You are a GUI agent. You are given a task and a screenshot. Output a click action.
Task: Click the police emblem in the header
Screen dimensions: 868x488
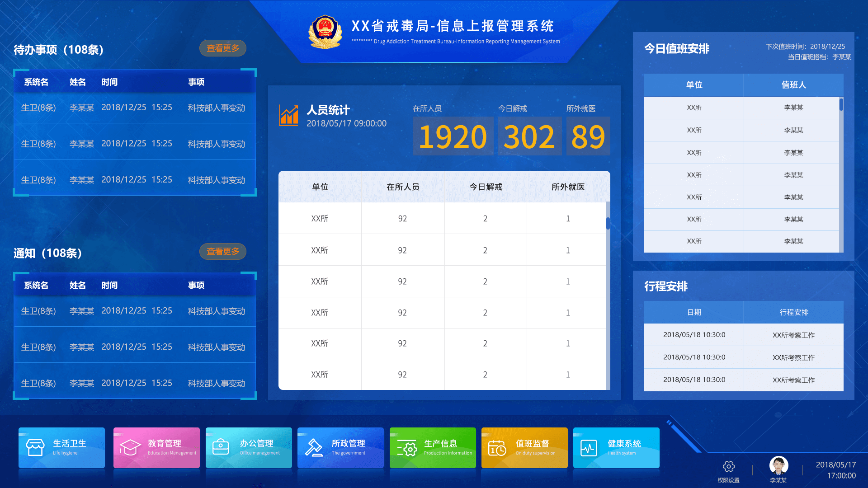(325, 31)
